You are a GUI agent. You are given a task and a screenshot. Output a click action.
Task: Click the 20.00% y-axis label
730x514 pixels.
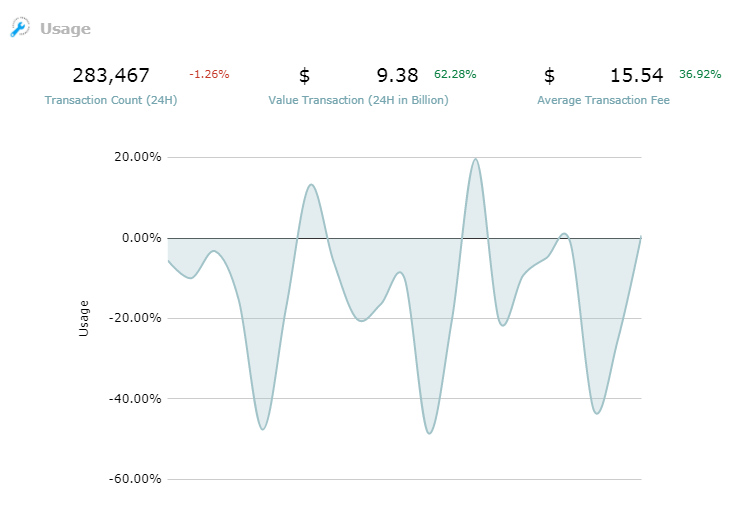(138, 157)
